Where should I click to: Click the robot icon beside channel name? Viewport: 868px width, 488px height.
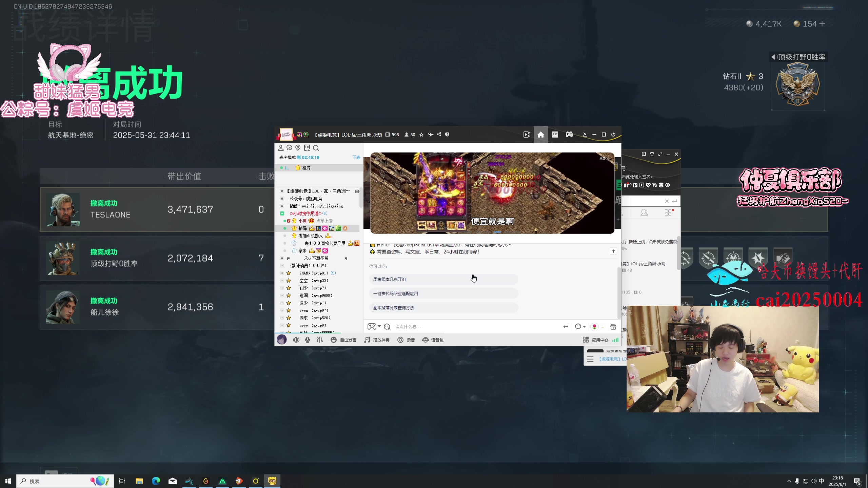coord(357,191)
